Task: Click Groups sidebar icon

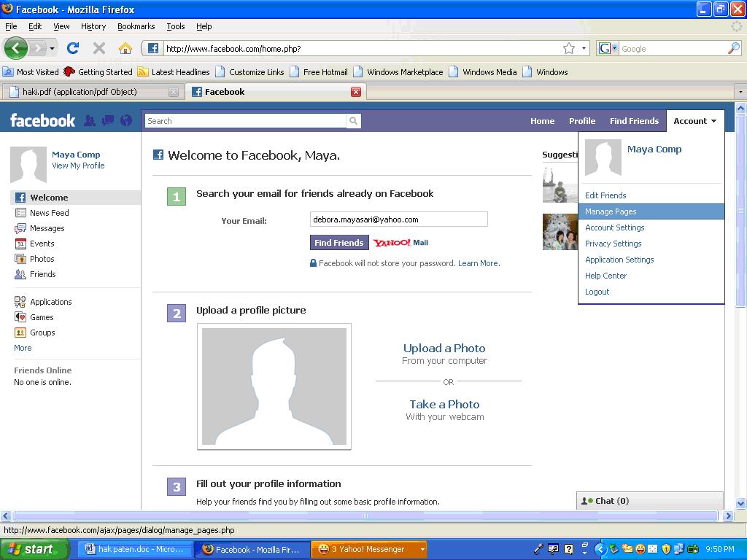Action: (20, 332)
